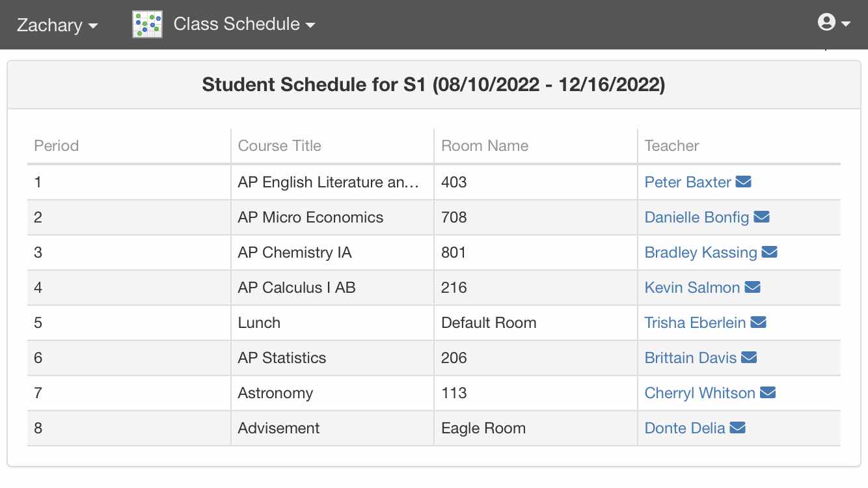The width and height of the screenshot is (868, 488).
Task: Click mail icon beside Brittain Davis
Action: pyautogui.click(x=749, y=357)
